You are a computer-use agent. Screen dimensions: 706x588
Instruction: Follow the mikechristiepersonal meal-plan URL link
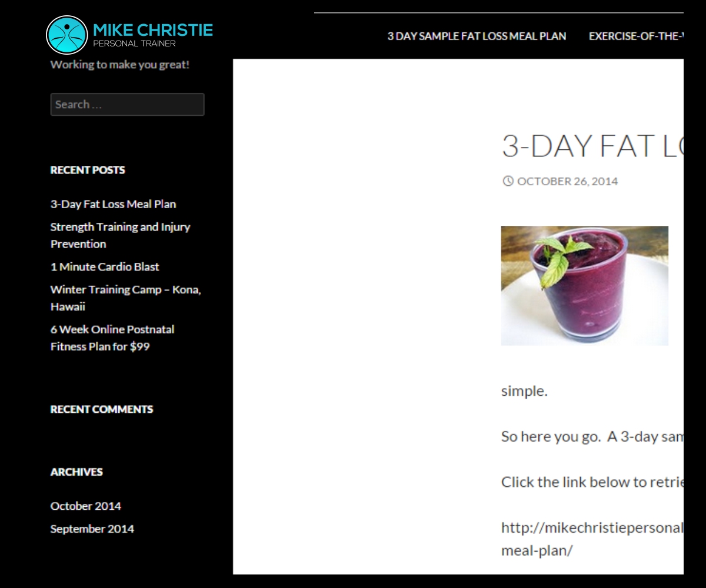click(x=592, y=539)
